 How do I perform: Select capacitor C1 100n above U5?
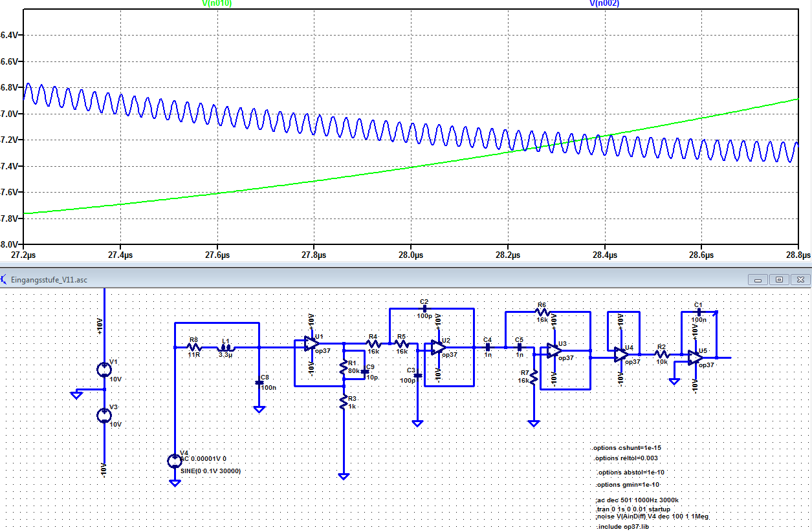[697, 312]
